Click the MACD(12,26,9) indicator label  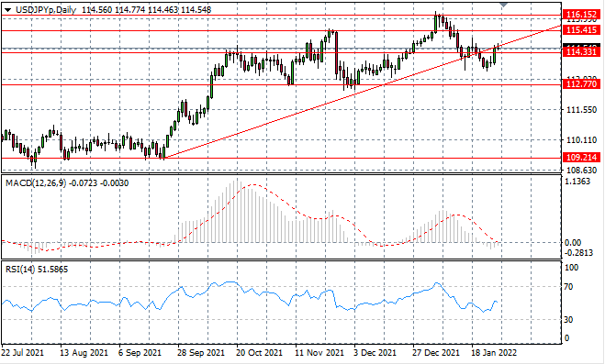[37, 183]
